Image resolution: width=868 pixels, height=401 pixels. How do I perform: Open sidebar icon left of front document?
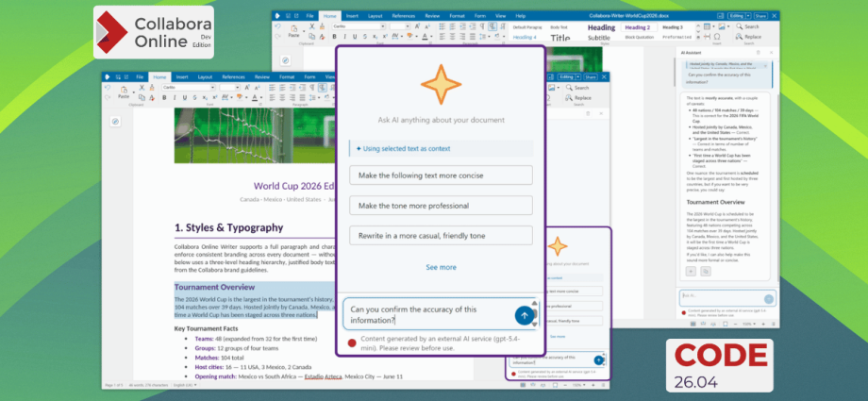point(115,122)
